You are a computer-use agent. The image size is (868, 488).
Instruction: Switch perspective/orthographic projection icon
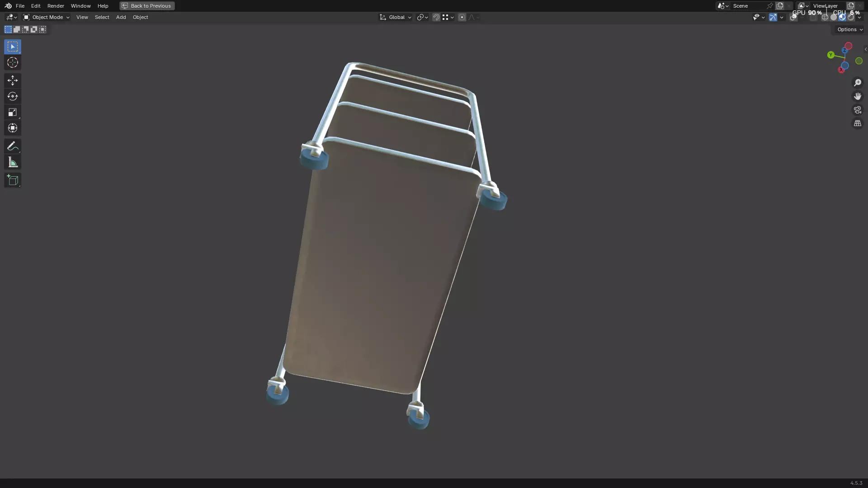click(x=858, y=123)
